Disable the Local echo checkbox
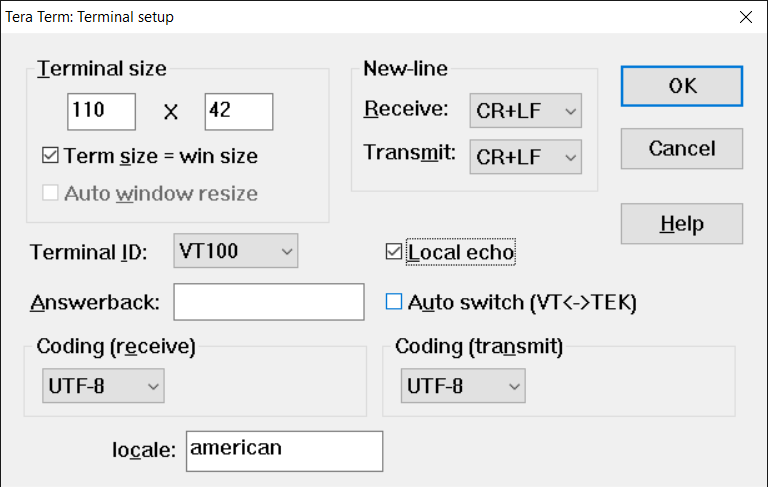This screenshot has height=487, width=768. (394, 252)
